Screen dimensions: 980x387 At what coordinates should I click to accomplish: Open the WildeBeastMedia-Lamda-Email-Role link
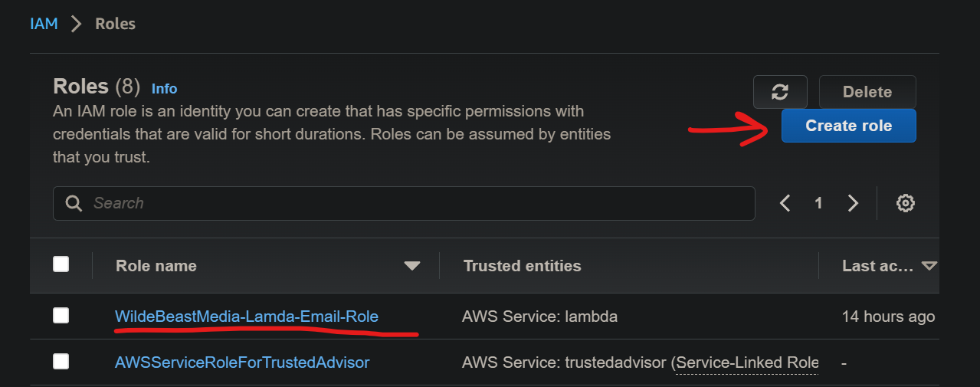(x=246, y=316)
